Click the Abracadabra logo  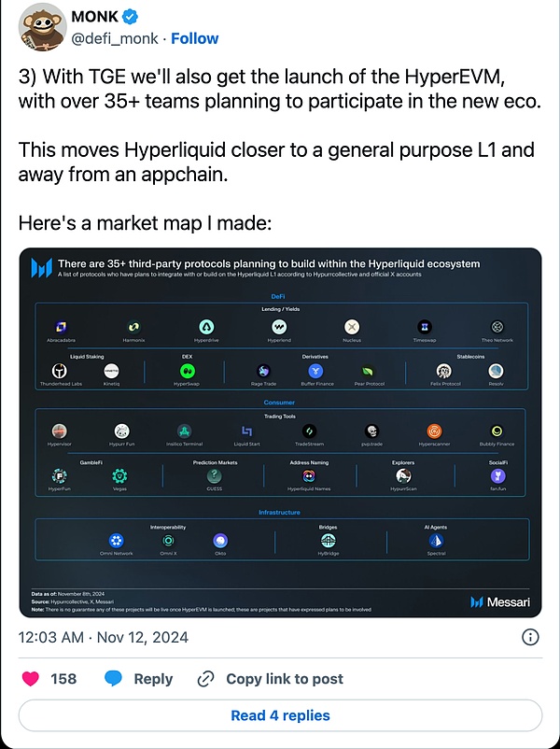pos(61,327)
